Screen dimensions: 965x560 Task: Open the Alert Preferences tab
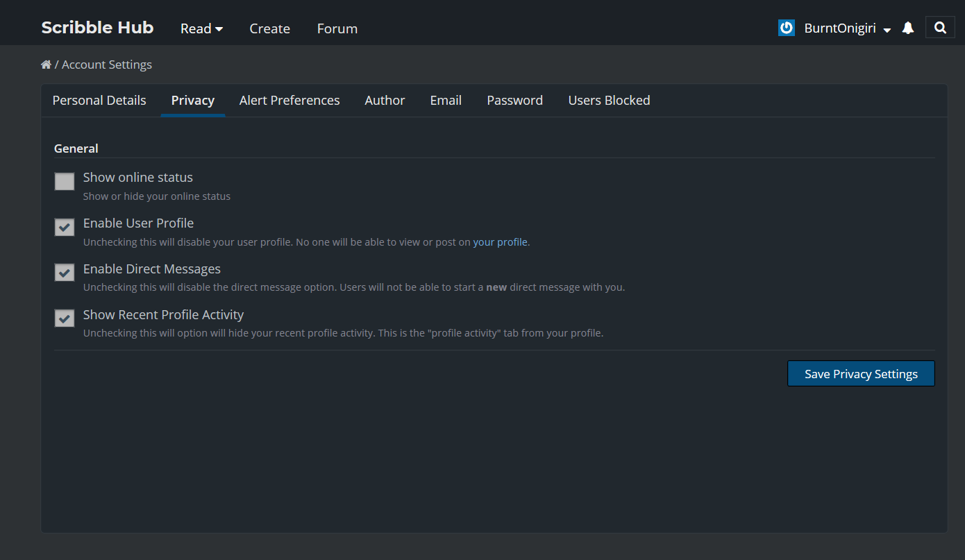click(x=289, y=101)
